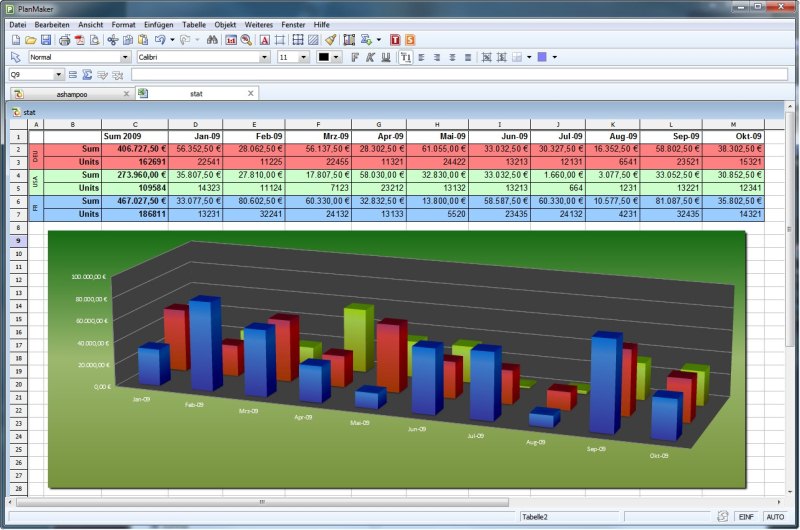The width and height of the screenshot is (800, 530).
Task: Expand the Calibri font name dropdown
Action: 264,58
